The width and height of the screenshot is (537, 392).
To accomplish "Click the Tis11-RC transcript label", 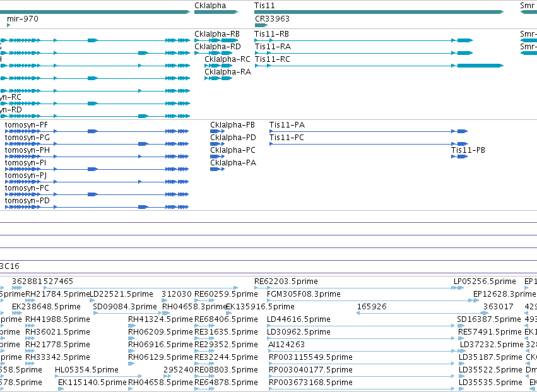I will click(273, 59).
